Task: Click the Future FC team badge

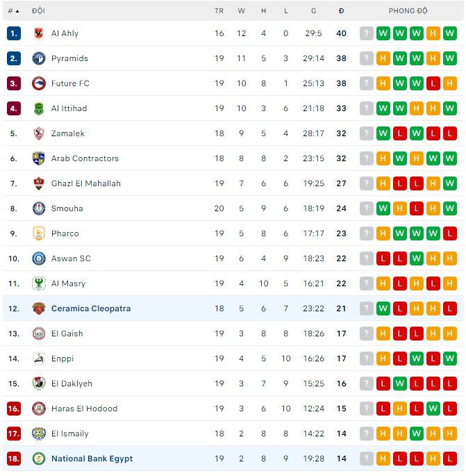Action: point(39,83)
